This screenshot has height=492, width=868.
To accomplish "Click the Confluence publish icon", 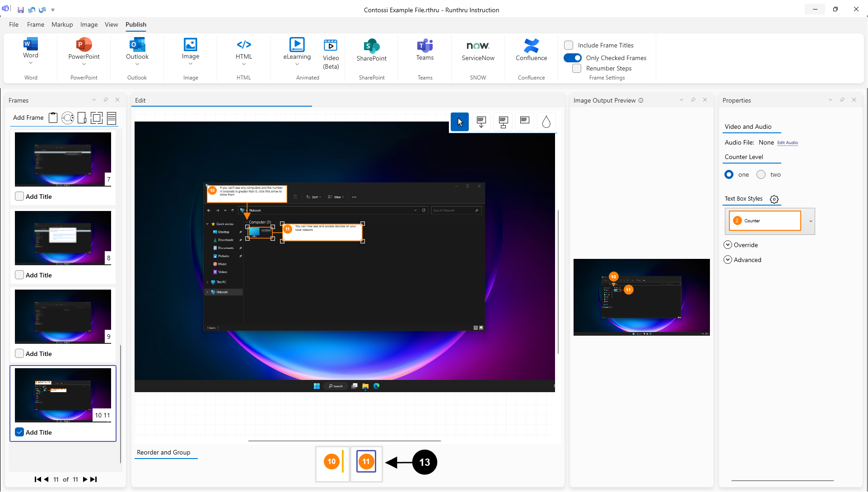I will (x=531, y=46).
